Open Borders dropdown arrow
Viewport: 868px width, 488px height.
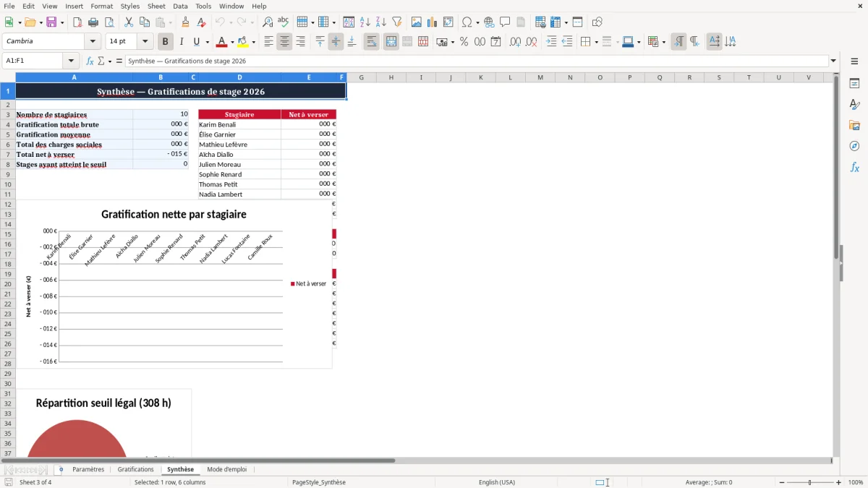point(596,42)
